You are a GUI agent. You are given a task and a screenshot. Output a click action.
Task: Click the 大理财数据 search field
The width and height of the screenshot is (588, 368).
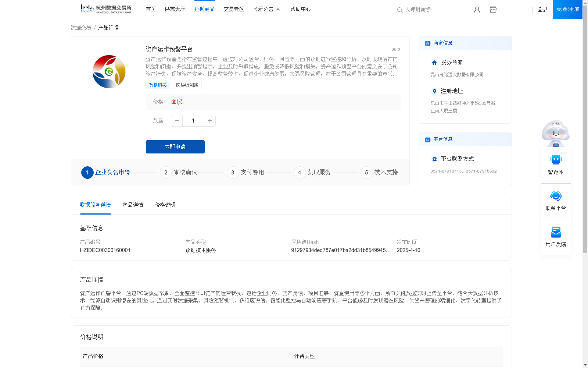431,10
